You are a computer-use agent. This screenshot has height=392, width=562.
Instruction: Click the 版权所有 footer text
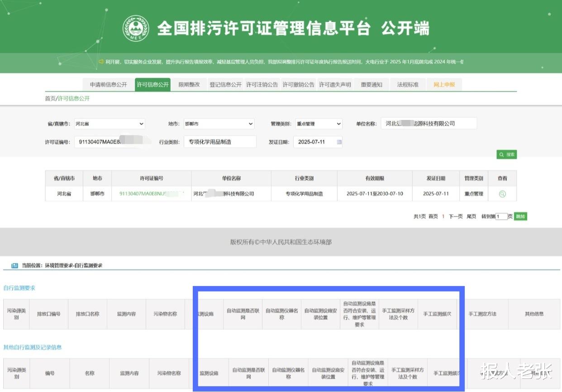pyautogui.click(x=281, y=242)
